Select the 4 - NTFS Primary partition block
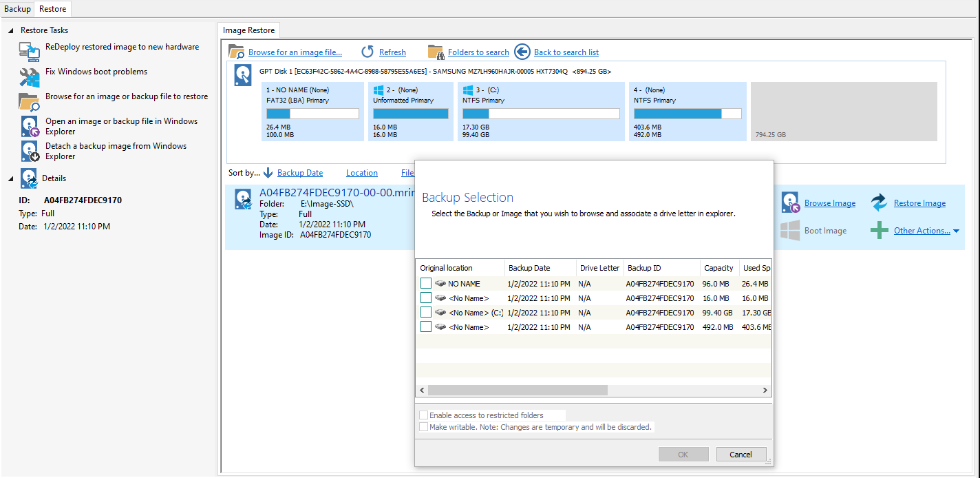The height and width of the screenshot is (478, 980). pyautogui.click(x=688, y=112)
